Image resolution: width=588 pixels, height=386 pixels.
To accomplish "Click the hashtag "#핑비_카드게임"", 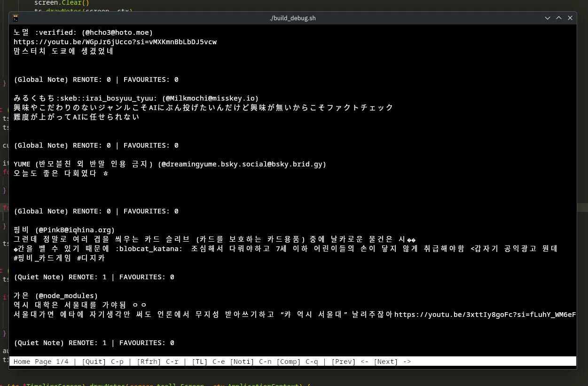I will click(43, 258).
